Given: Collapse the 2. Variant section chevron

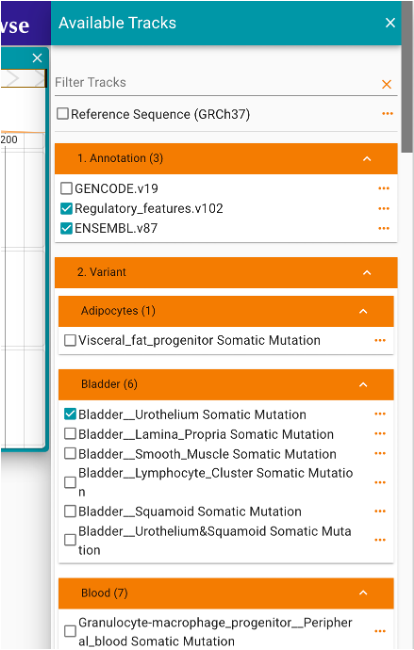Looking at the screenshot, I should (x=367, y=273).
